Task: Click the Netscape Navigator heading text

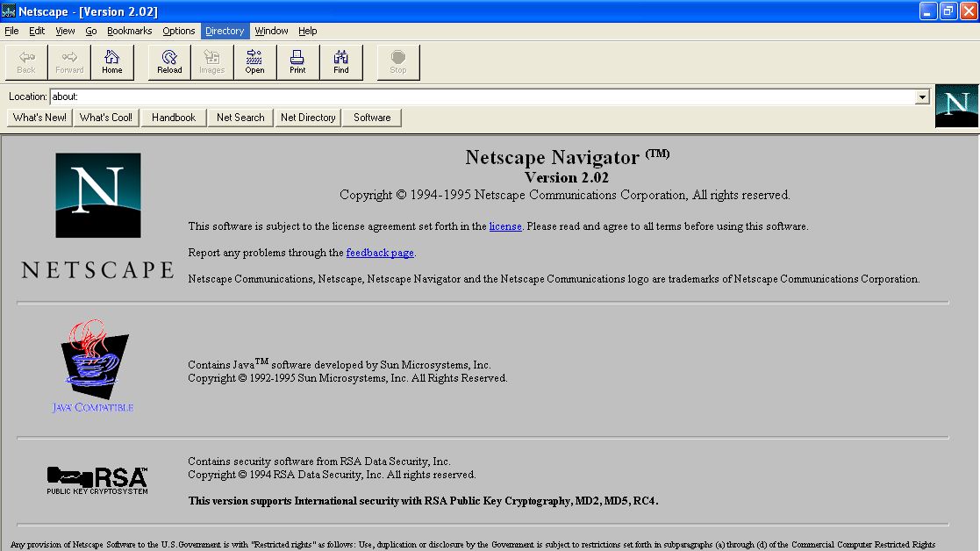Action: tap(567, 157)
